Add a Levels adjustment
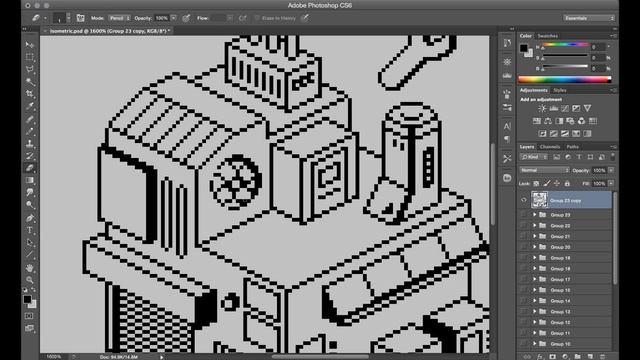Viewport: 640px width, 360px height. click(553, 108)
